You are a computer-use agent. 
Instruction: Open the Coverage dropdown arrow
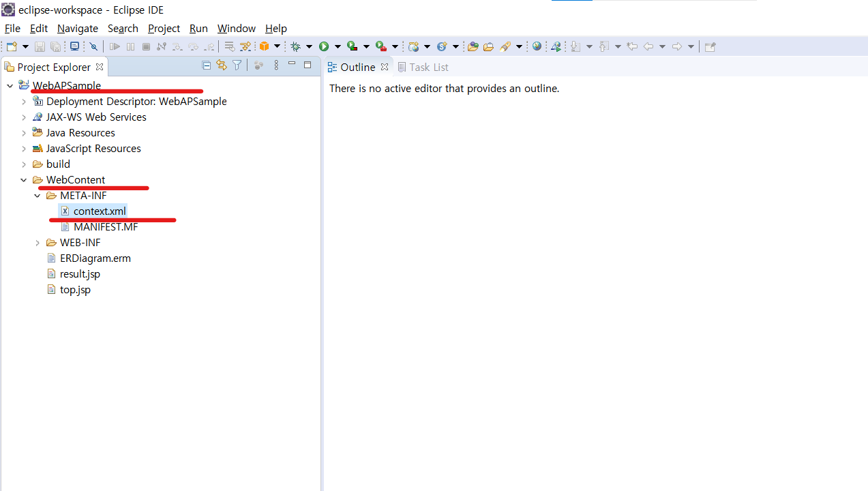click(x=366, y=46)
